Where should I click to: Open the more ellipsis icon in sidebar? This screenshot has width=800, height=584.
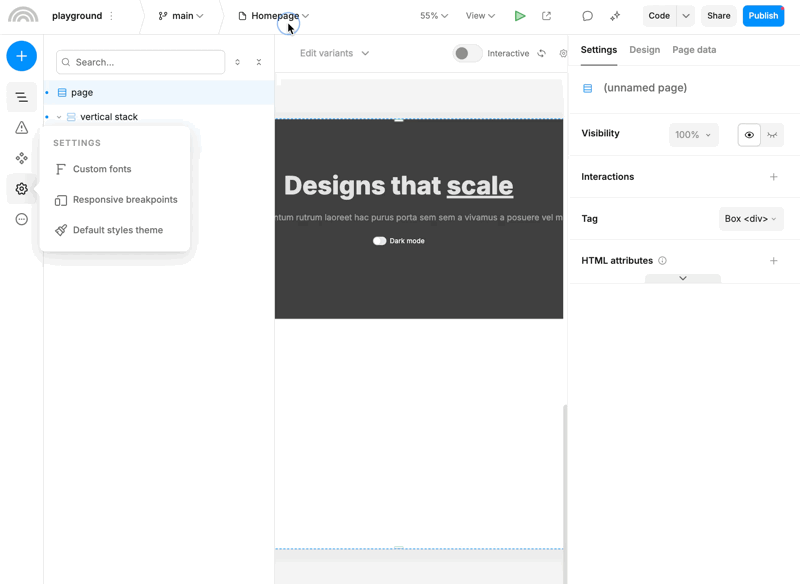[x=21, y=219]
